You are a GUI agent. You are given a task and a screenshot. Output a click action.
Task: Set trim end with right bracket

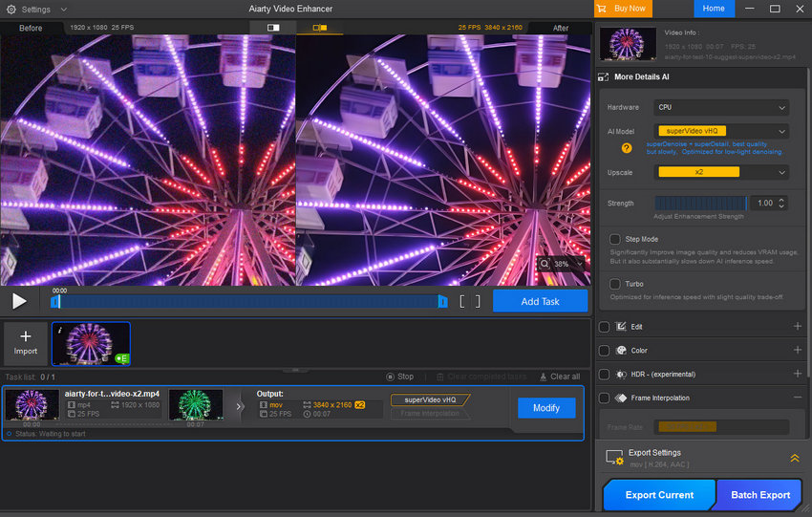click(478, 301)
